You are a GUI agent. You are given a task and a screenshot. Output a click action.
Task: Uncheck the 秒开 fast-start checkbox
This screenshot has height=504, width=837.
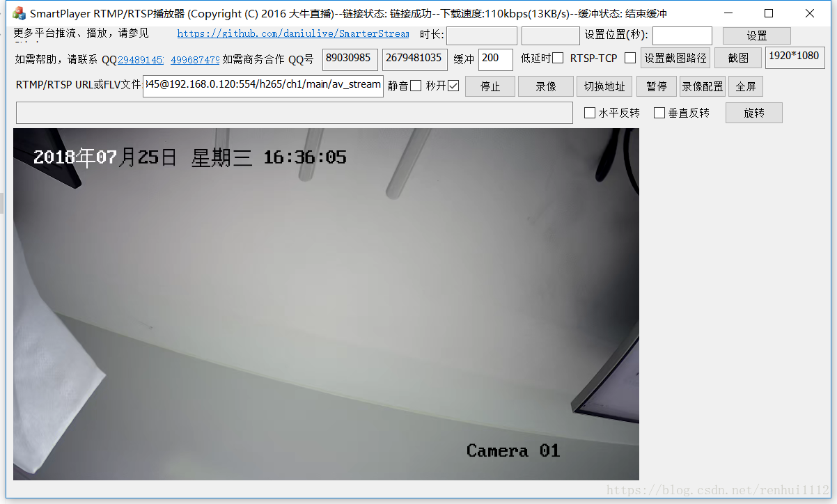pyautogui.click(x=454, y=86)
